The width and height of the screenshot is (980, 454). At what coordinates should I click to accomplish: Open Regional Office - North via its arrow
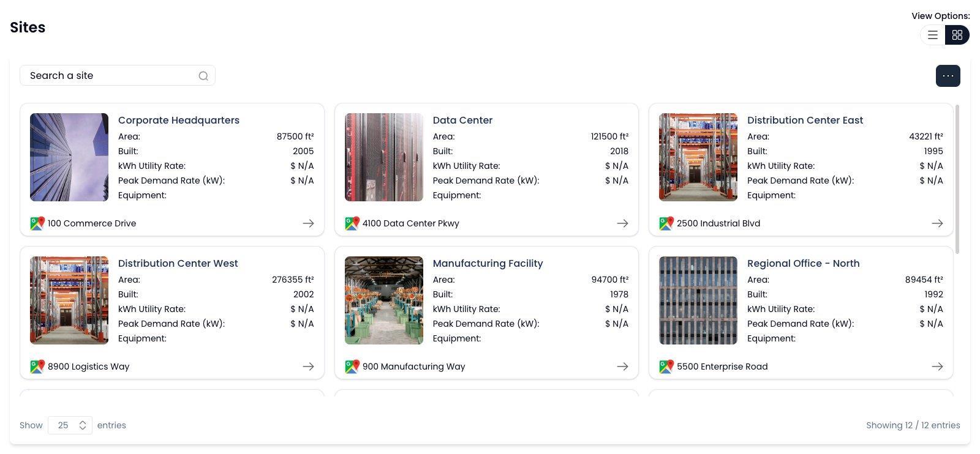[x=937, y=367]
